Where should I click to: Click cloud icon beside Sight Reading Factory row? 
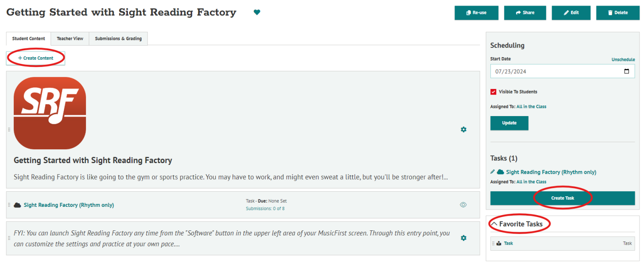(17, 205)
